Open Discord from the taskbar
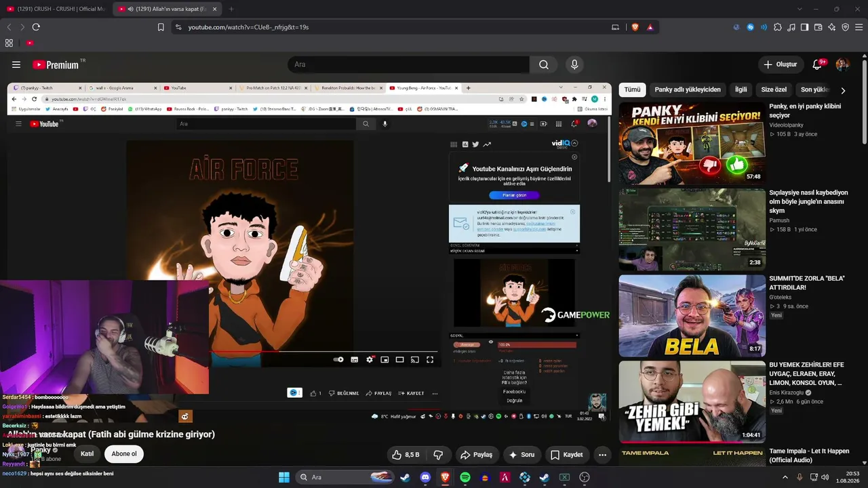This screenshot has height=488, width=868. 425,477
